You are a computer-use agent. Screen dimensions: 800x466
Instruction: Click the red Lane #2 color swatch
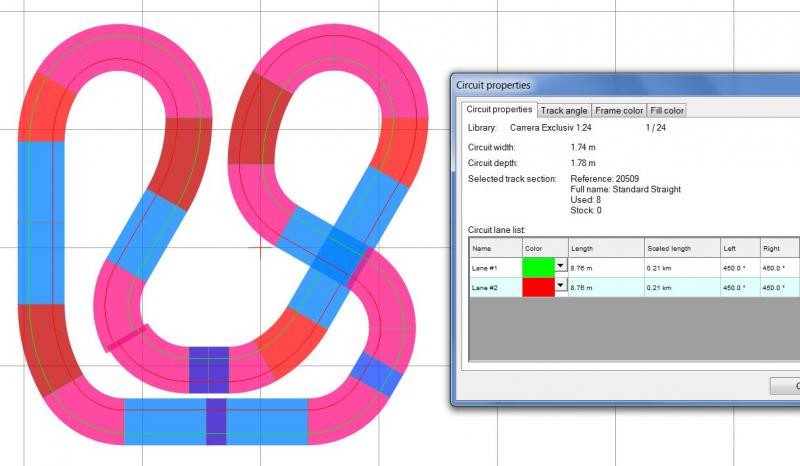[x=538, y=287]
